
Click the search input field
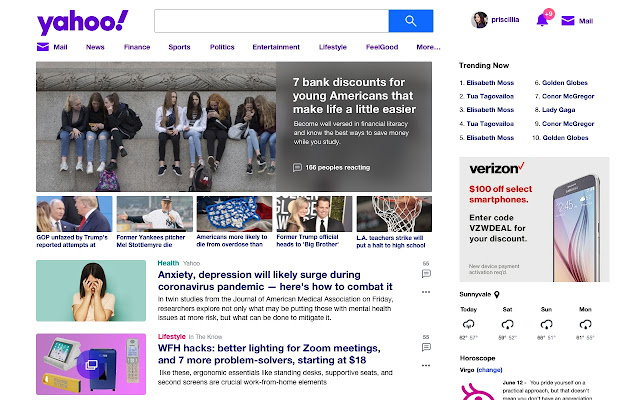tap(271, 21)
